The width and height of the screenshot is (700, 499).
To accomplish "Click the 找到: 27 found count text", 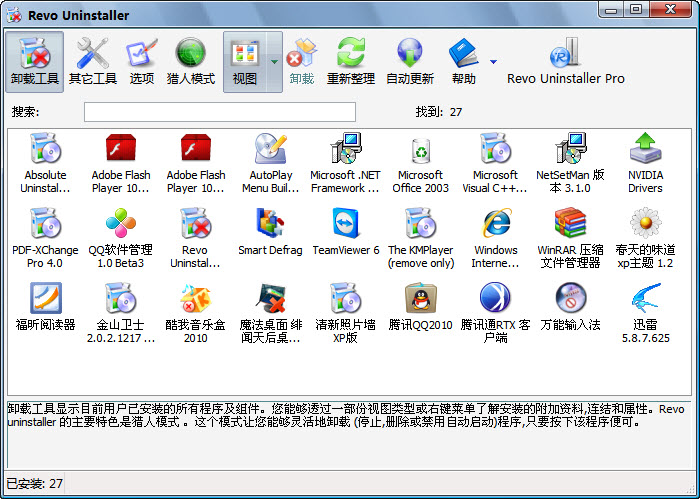I will (438, 112).
